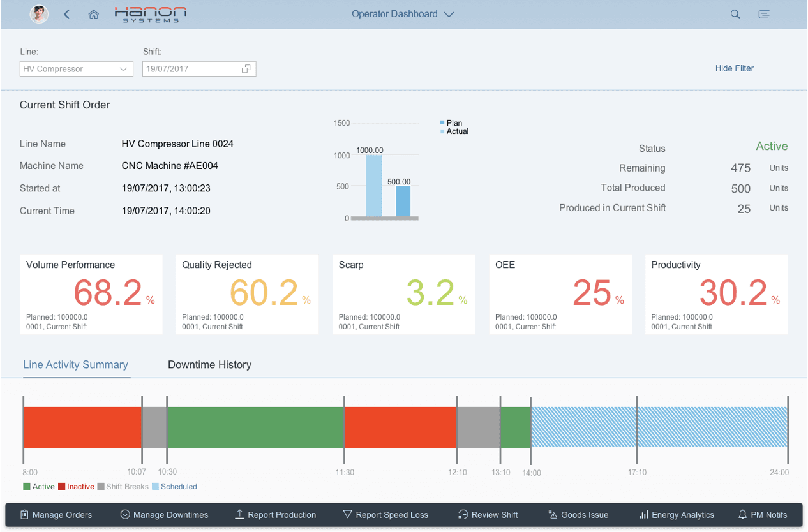Viewport: 808px width, 532px height.
Task: Open the shift date picker icon
Action: coord(246,69)
